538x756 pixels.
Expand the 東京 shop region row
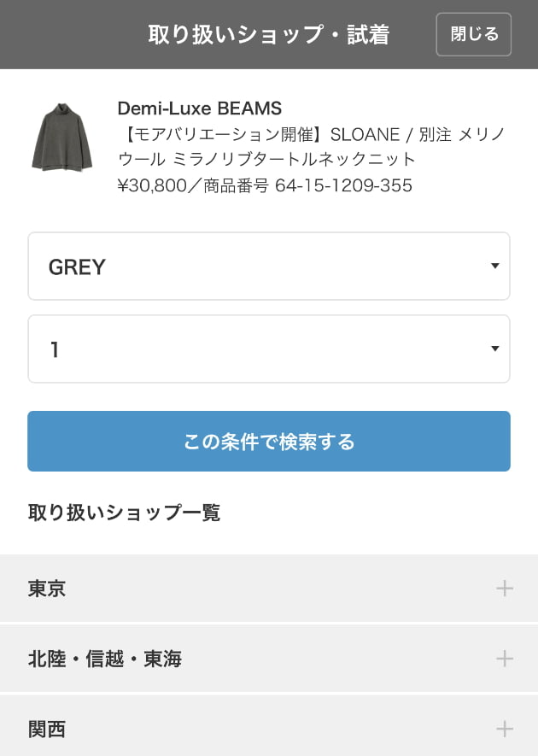pyautogui.click(x=269, y=589)
